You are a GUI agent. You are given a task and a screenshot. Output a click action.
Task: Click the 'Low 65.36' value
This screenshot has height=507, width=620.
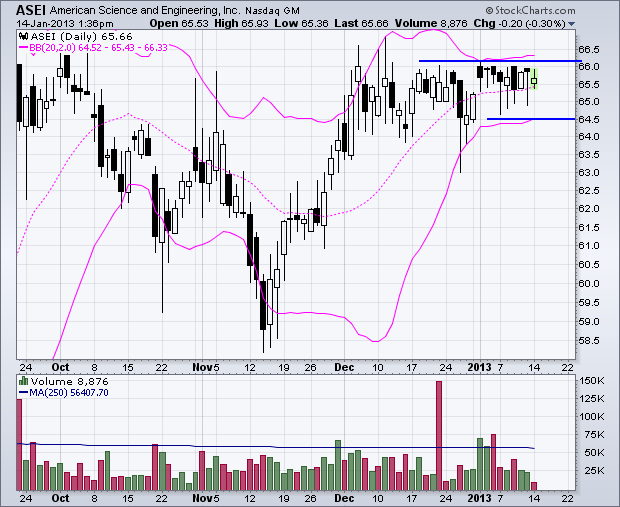tap(301, 24)
